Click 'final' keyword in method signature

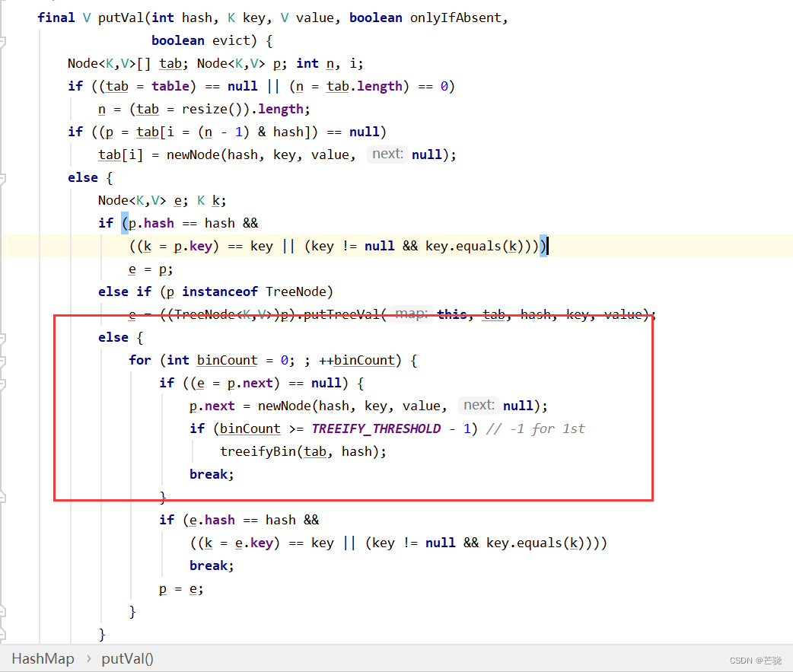[x=56, y=18]
